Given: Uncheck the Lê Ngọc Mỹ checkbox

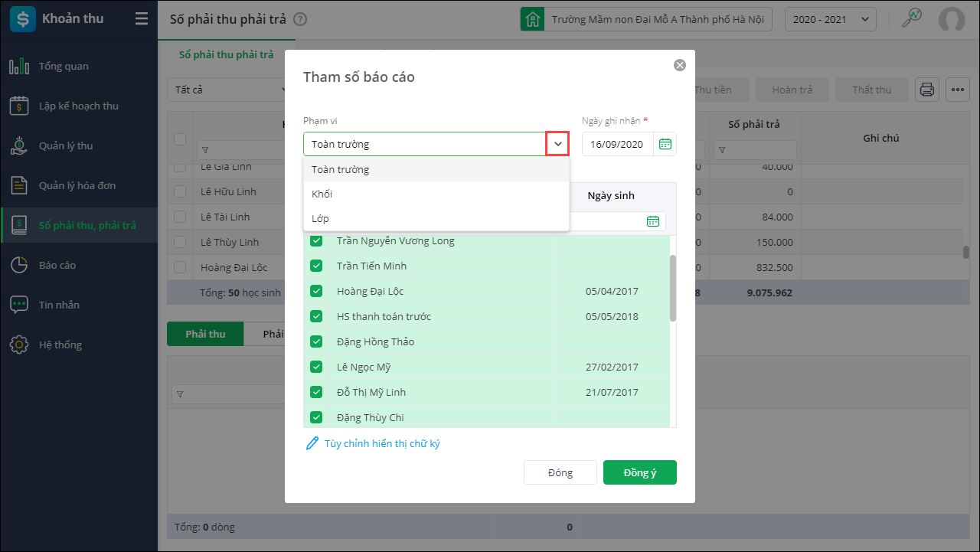Looking at the screenshot, I should pos(316,367).
